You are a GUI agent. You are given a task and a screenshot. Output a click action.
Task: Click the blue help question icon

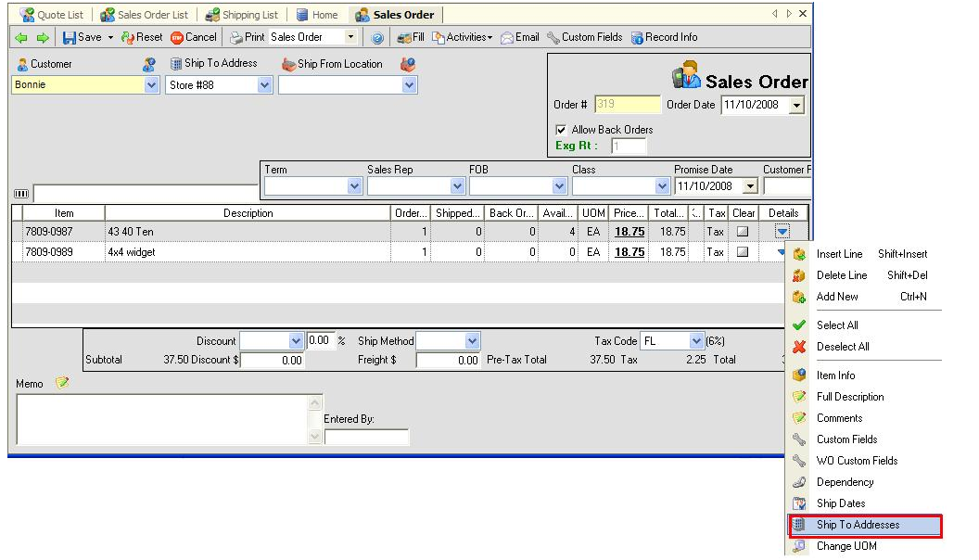pyautogui.click(x=377, y=38)
